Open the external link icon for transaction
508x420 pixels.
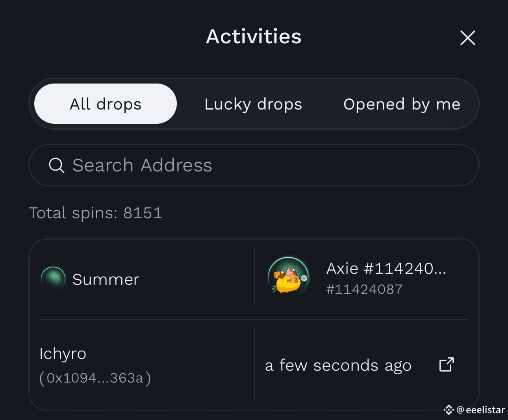click(446, 364)
